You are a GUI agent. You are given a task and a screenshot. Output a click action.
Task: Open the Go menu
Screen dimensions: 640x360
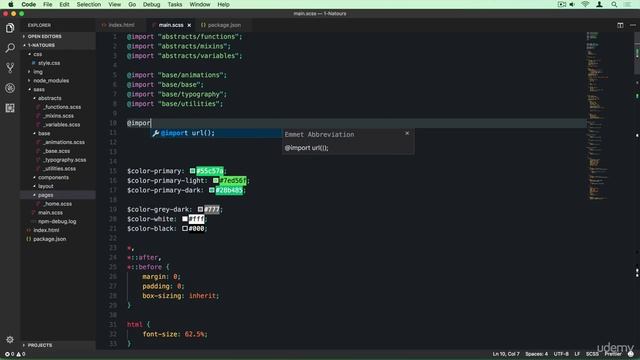point(132,4)
